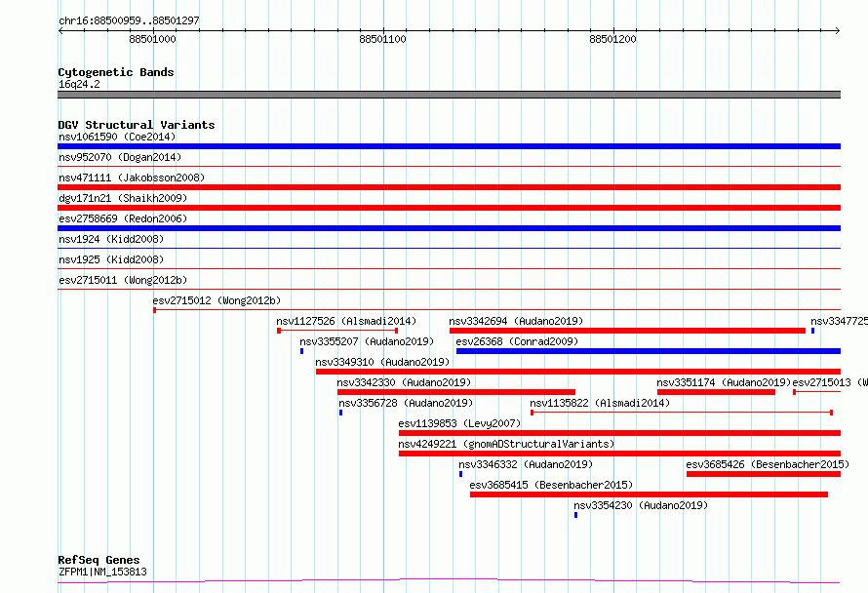Click the blue bar for esv2758669
Screen dimensions: 868x593
click(449, 228)
